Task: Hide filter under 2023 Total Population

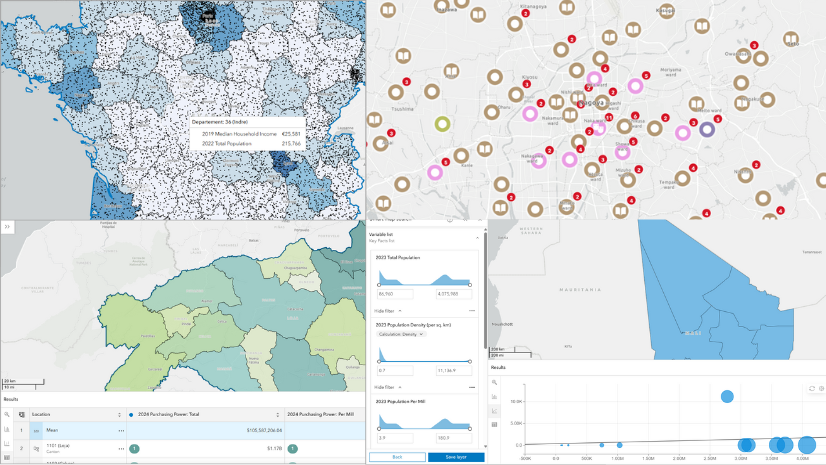Action: tap(388, 311)
